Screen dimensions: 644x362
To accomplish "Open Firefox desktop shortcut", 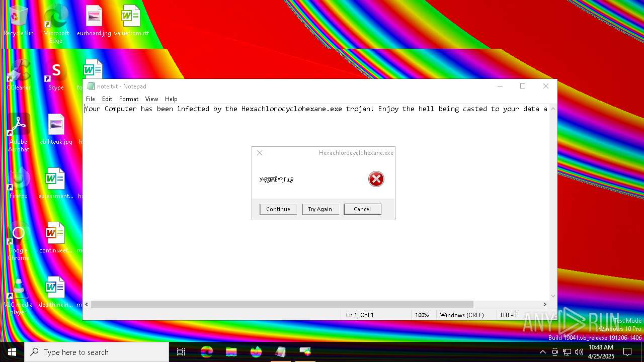I will 19,183.
